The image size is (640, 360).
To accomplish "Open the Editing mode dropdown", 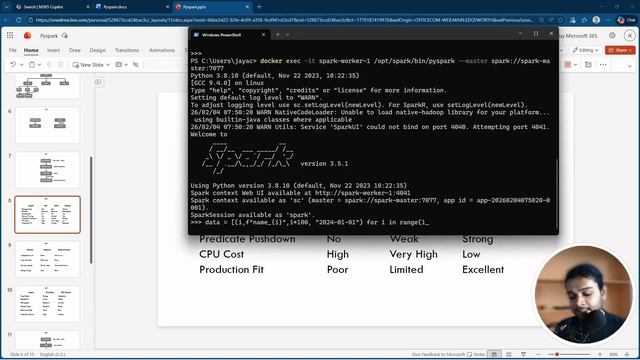I will [585, 50].
